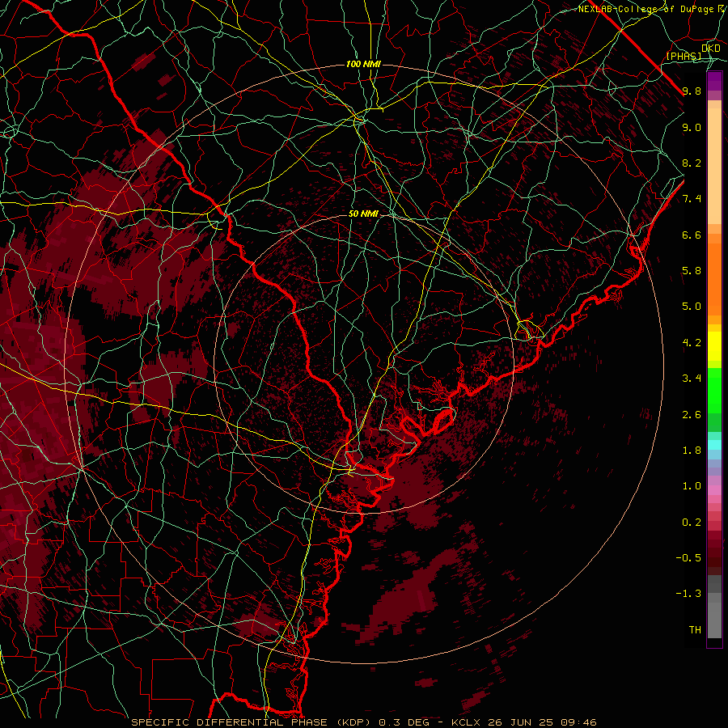Click the 9.8 value on color scale
This screenshot has height=728, width=728.
coord(692,91)
